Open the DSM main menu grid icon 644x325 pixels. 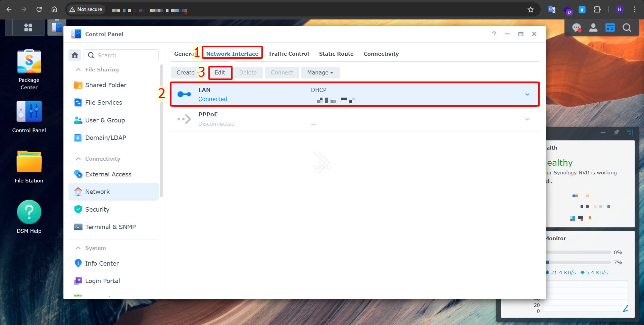point(28,28)
